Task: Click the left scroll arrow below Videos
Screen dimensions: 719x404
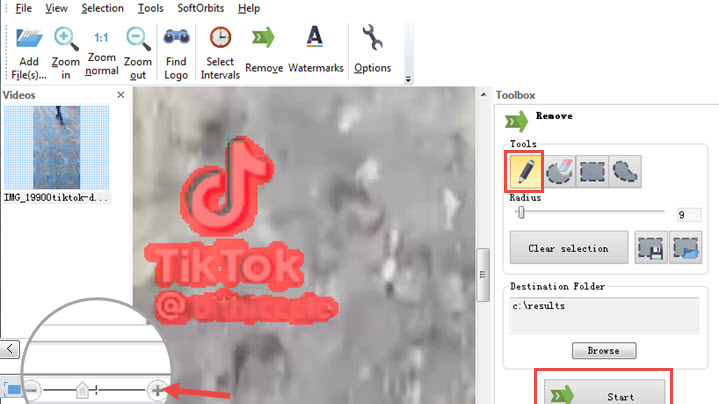Action: [x=10, y=349]
